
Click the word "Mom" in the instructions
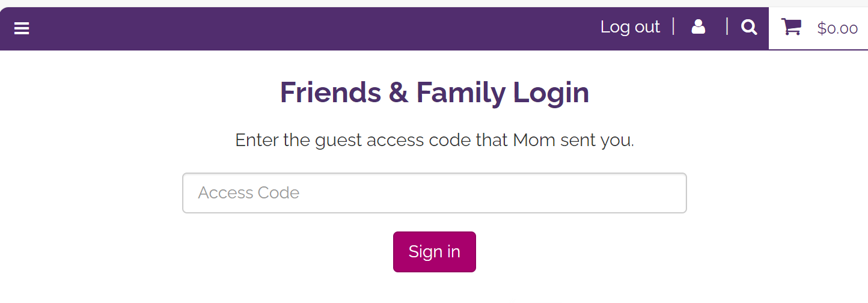pyautogui.click(x=534, y=141)
